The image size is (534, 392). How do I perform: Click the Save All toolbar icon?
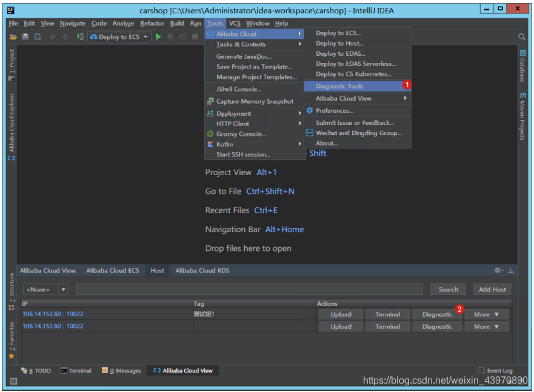(x=25, y=37)
